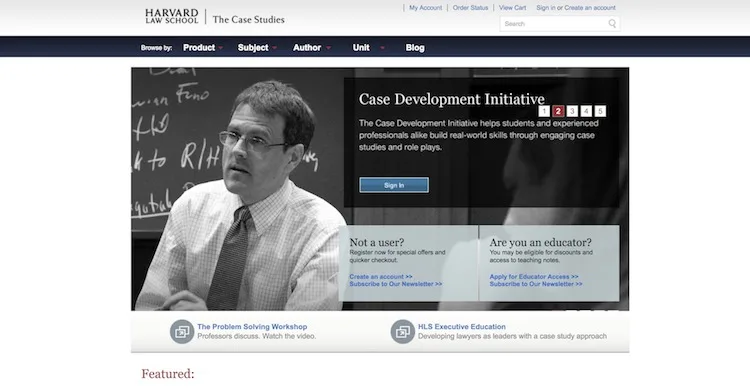Click Create an account link in panel
This screenshot has height=390, width=750.
380,277
